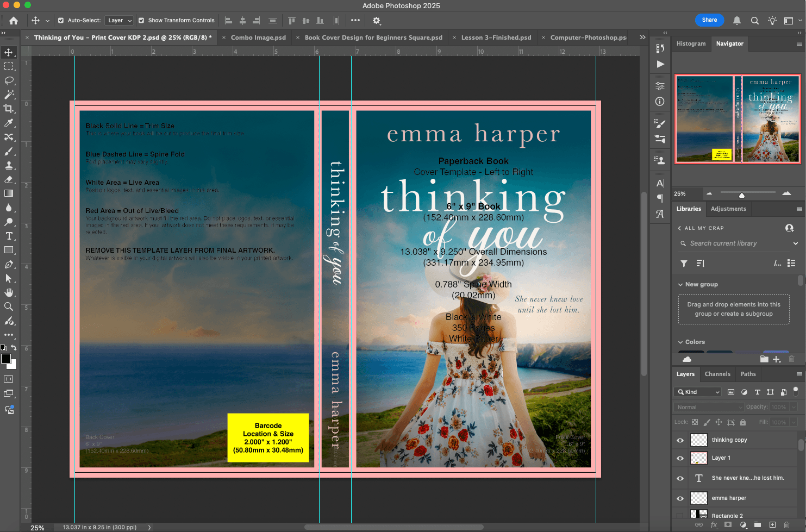
Task: Create a new layer from Layers footer
Action: click(772, 525)
